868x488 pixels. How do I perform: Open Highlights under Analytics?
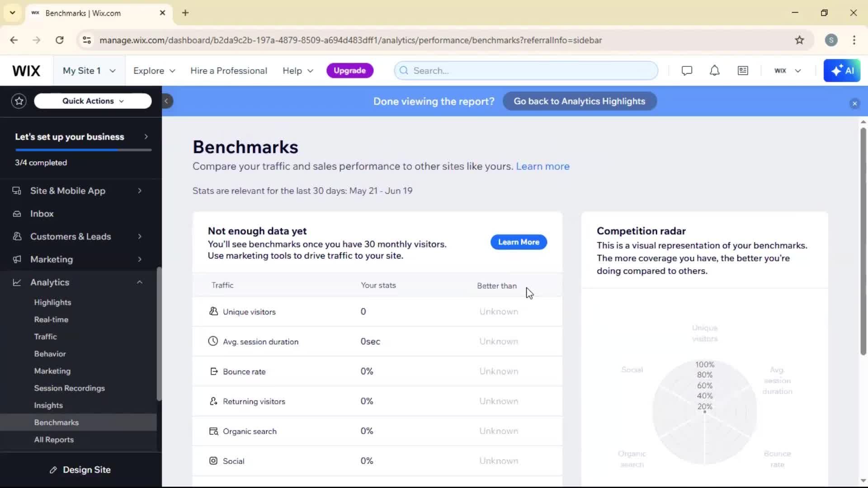(52, 302)
